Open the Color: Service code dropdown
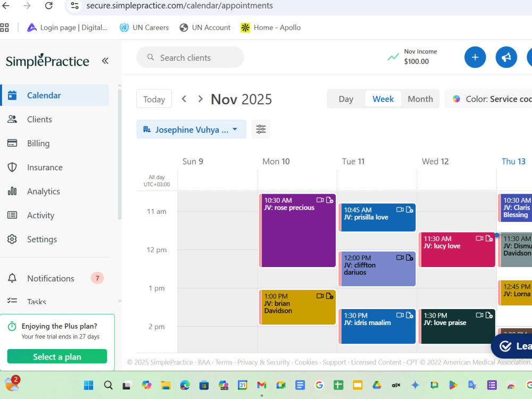 pyautogui.click(x=488, y=99)
